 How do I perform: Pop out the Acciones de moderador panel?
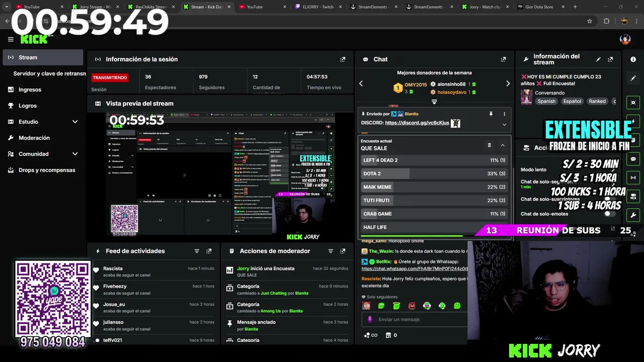point(343,251)
